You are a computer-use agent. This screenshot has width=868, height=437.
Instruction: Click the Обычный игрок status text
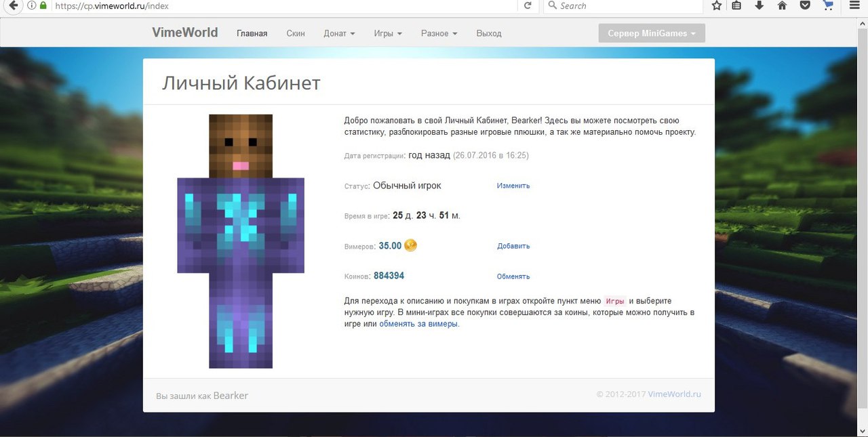[x=407, y=186]
